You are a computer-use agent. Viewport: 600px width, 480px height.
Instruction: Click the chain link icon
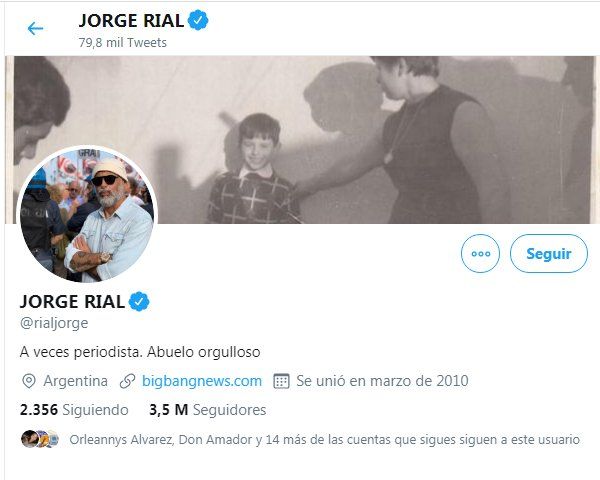click(127, 381)
